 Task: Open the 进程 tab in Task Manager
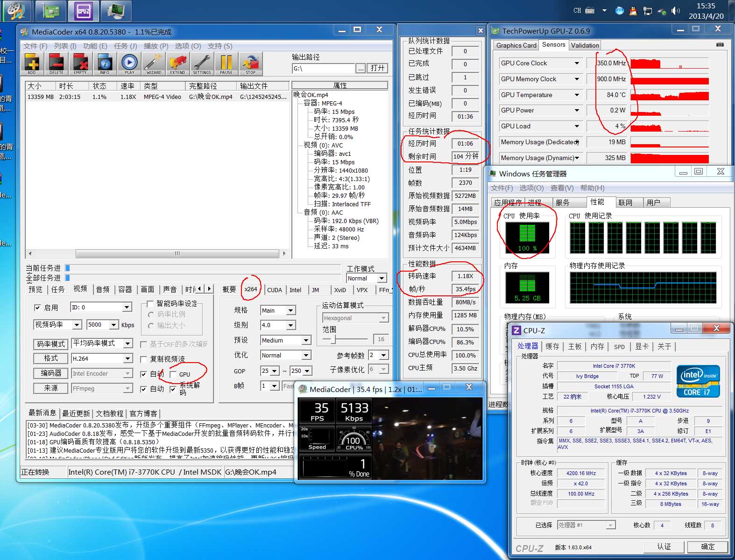[535, 203]
